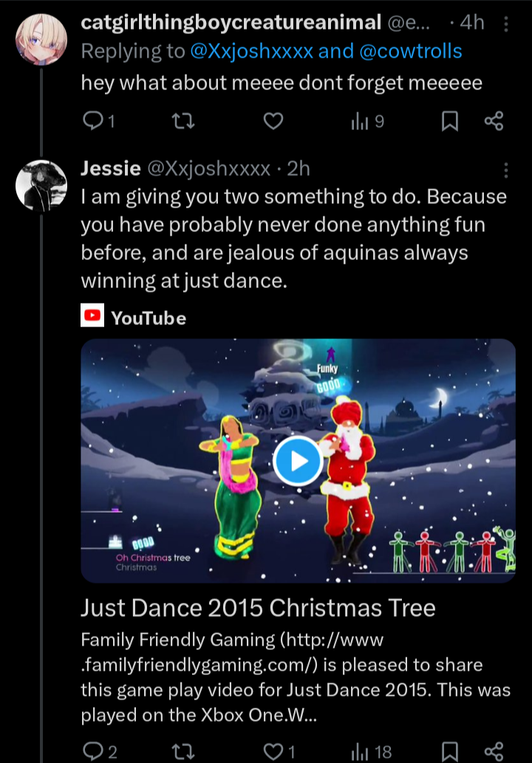Open the @cowtrolls mention link
Screen dimensions: 532x763
tap(410, 51)
